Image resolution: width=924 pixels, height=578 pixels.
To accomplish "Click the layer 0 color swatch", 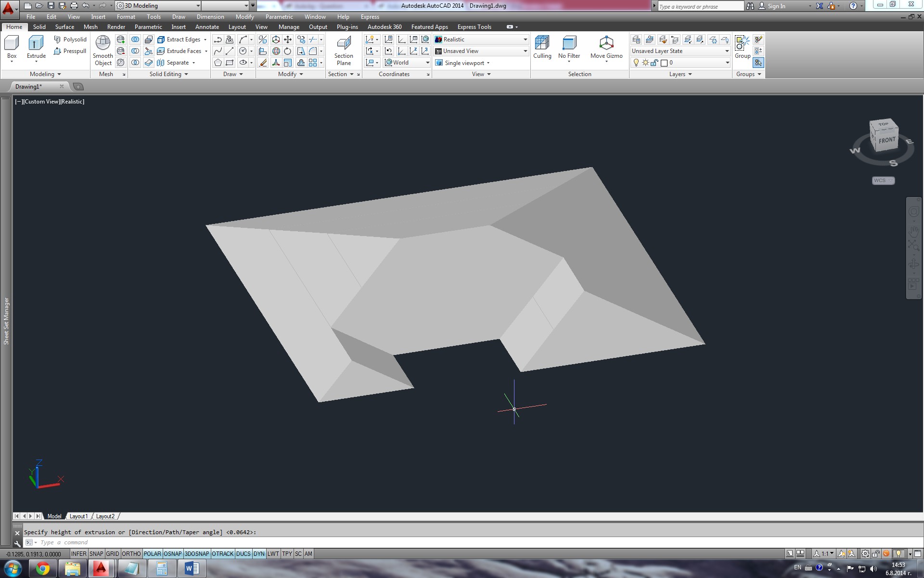I will (x=664, y=63).
